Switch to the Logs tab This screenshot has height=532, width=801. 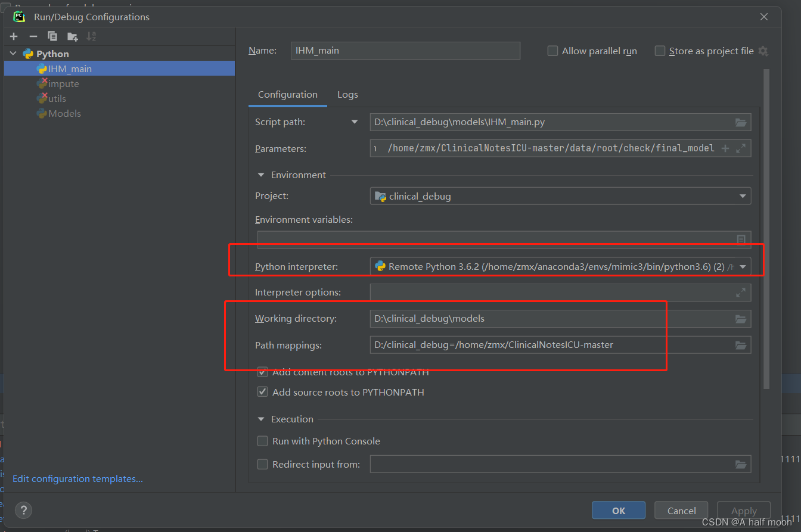click(347, 95)
